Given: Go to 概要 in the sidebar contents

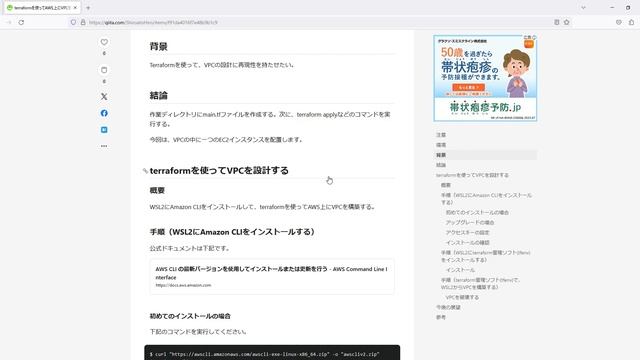Looking at the screenshot, I should pyautogui.click(x=446, y=185).
